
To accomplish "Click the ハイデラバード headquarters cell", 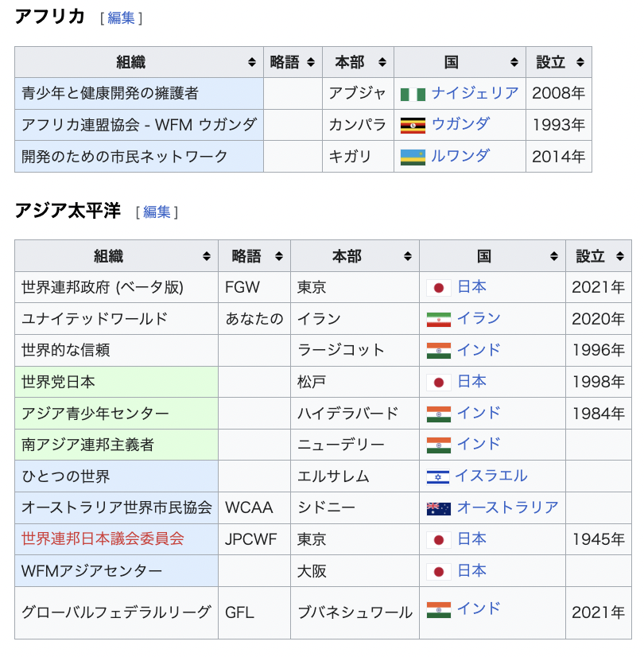I will pos(355,414).
